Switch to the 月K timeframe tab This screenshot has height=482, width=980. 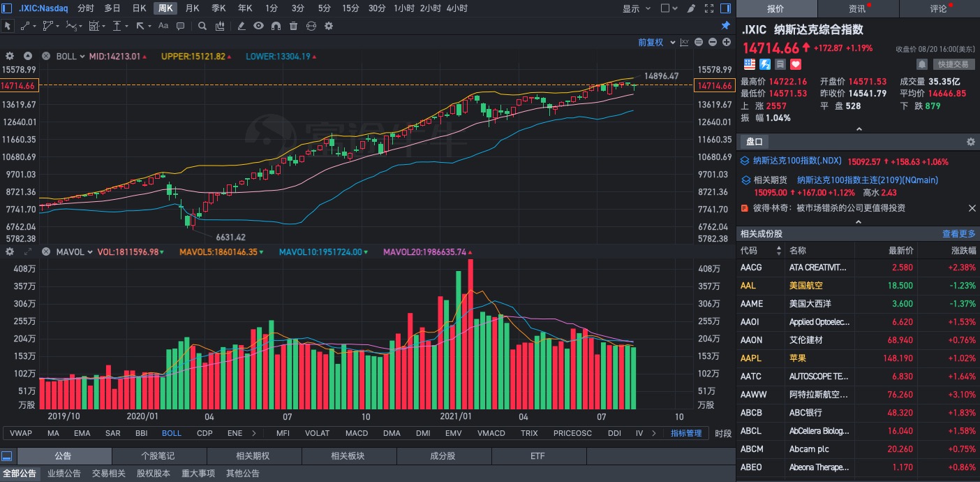pyautogui.click(x=193, y=8)
